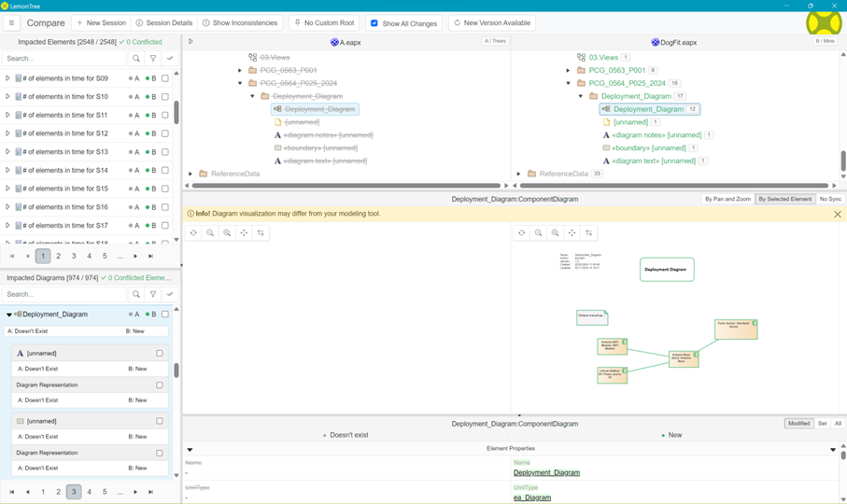Open the filter icon in Impacted Diagrams
This screenshot has width=847, height=504.
coord(153,294)
